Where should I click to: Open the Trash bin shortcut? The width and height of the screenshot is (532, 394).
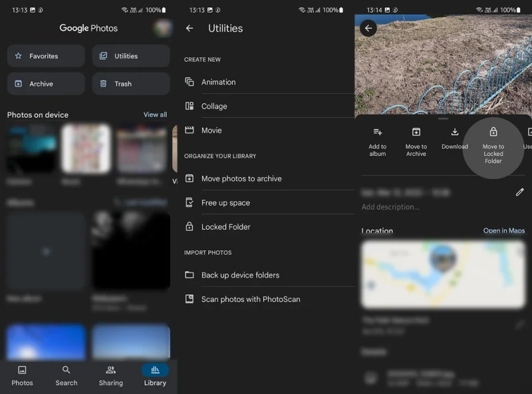(130, 84)
